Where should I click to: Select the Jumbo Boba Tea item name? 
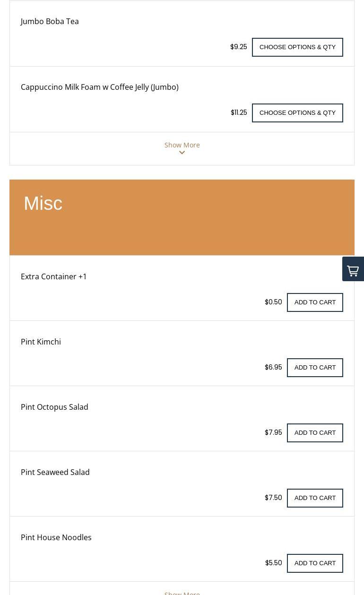click(x=50, y=21)
